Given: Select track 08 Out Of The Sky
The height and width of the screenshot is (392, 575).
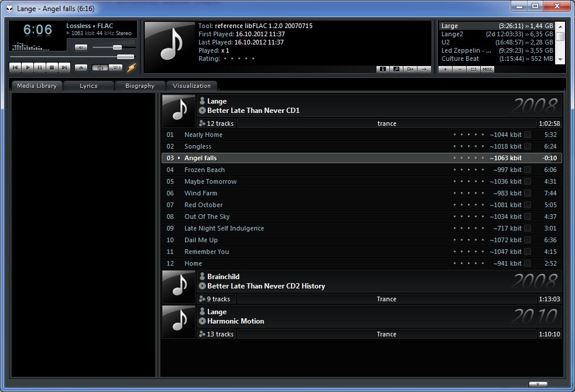Looking at the screenshot, I should [x=362, y=217].
